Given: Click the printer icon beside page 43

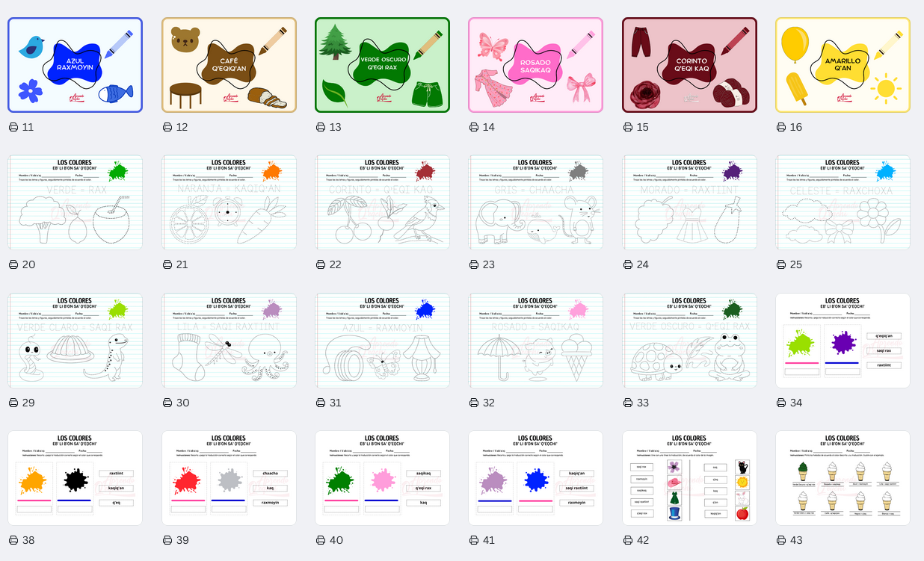Looking at the screenshot, I should pyautogui.click(x=781, y=540).
